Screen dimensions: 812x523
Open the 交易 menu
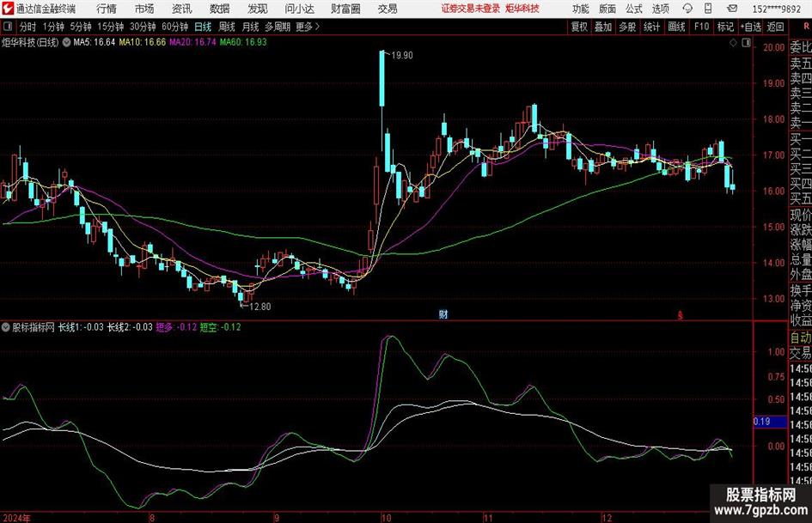pos(388,9)
